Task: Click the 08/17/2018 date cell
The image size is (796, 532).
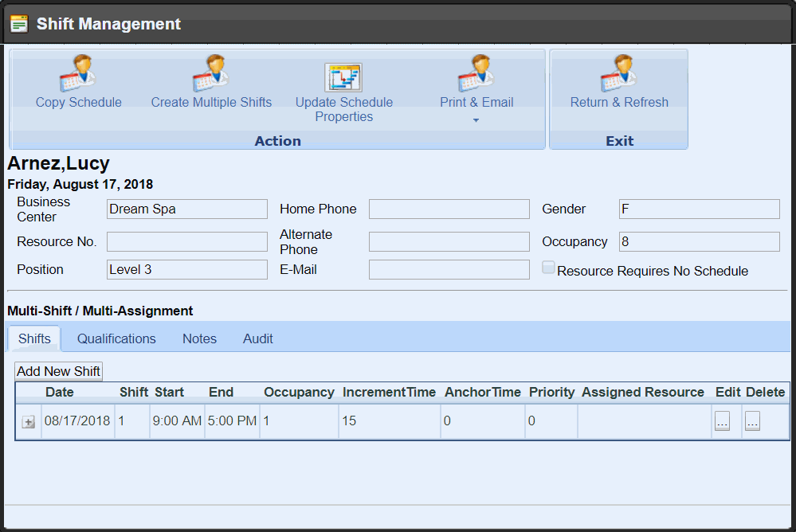Action: [77, 421]
